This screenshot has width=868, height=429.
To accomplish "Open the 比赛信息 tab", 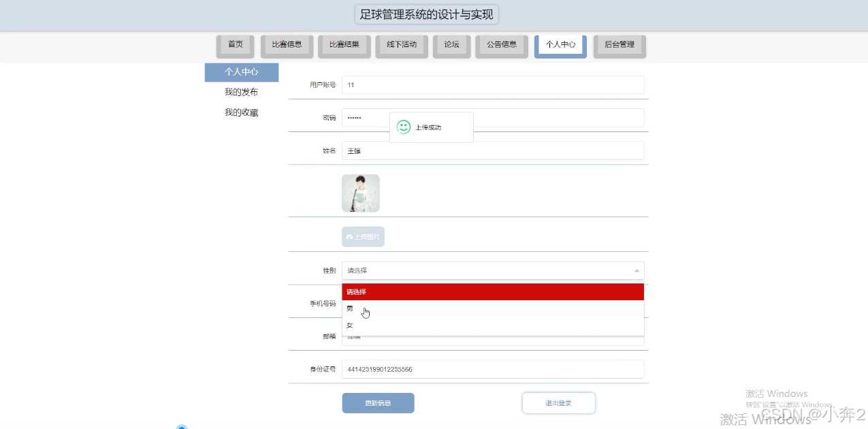I will 287,45.
